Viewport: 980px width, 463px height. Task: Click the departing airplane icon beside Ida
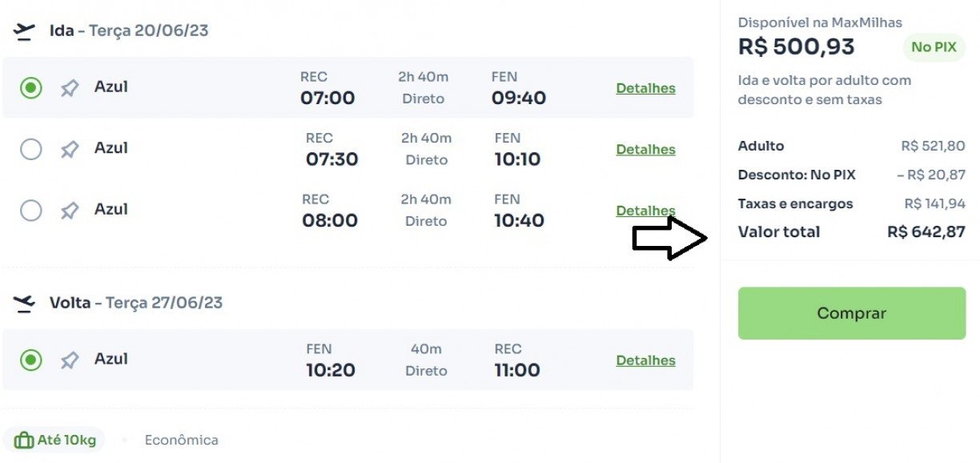click(x=25, y=31)
